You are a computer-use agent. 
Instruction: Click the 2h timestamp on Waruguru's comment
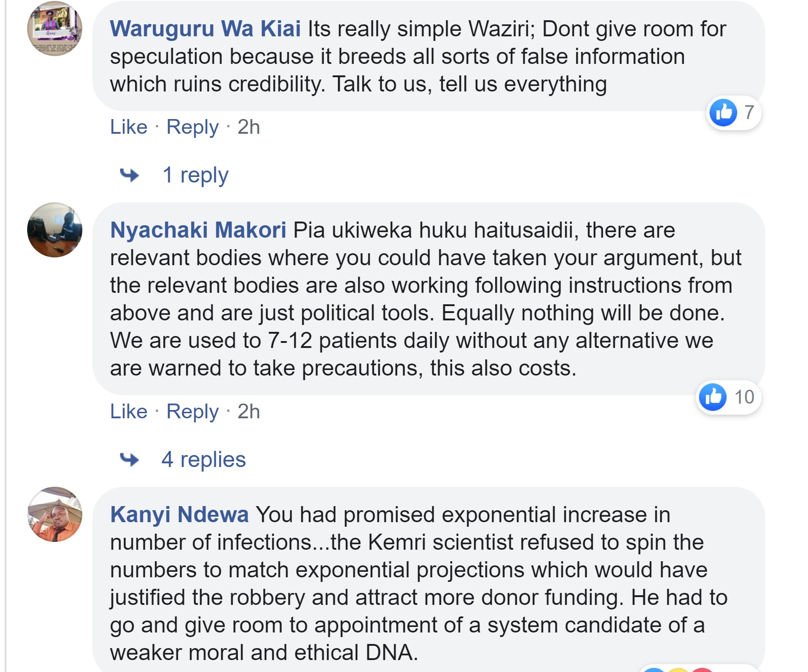coord(249,127)
